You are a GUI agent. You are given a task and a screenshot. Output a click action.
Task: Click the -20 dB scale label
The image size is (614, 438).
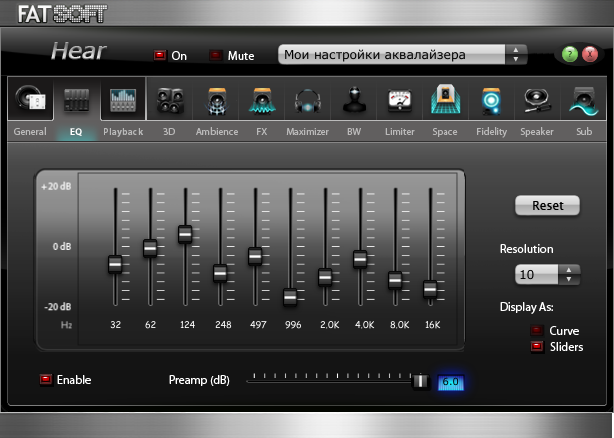click(58, 306)
